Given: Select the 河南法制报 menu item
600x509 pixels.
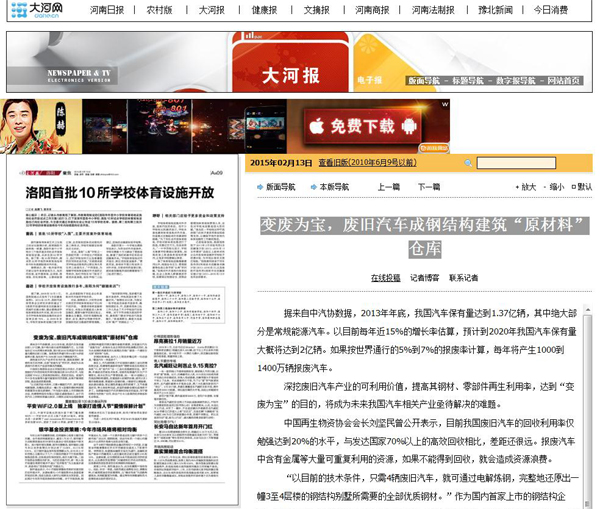Looking at the screenshot, I should (x=436, y=10).
